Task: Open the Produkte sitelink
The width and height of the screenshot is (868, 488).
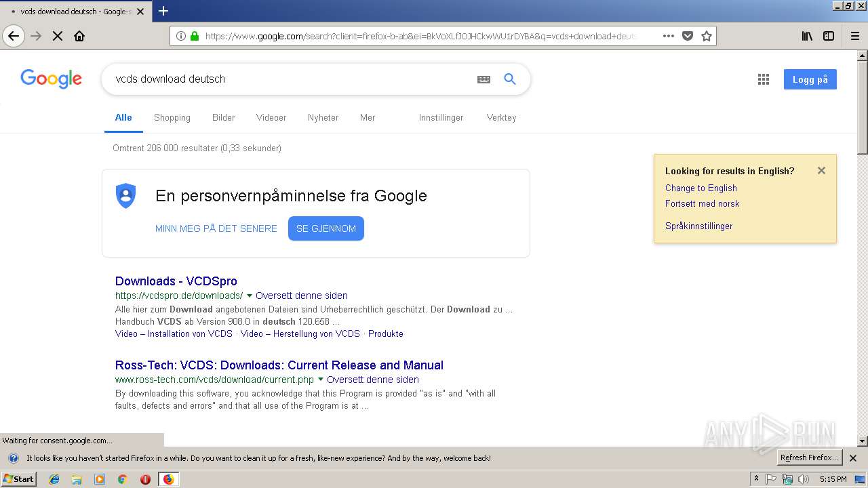Action: click(x=386, y=333)
